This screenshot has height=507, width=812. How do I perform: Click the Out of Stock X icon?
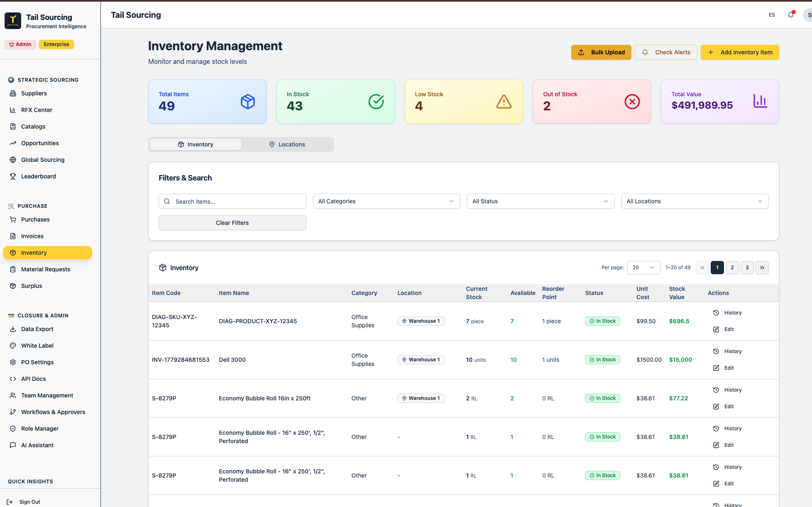(x=632, y=102)
